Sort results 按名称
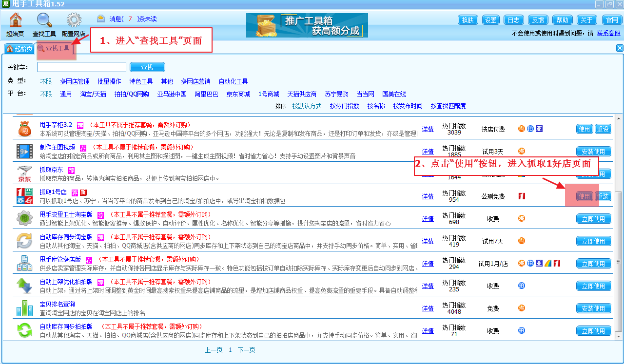 (x=376, y=106)
